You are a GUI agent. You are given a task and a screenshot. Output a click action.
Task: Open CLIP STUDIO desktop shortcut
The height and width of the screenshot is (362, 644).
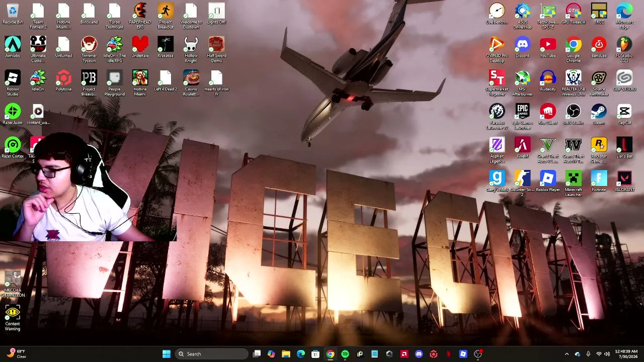624,81
